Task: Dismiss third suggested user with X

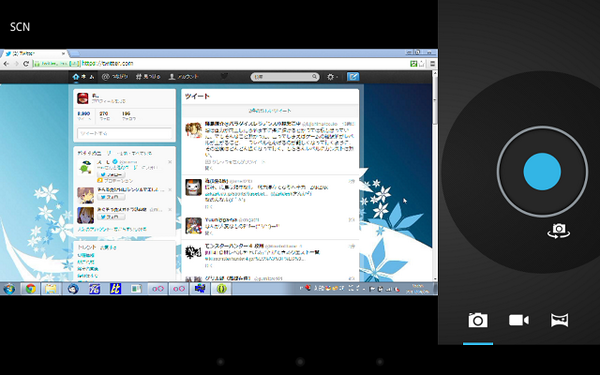Action: [x=170, y=210]
